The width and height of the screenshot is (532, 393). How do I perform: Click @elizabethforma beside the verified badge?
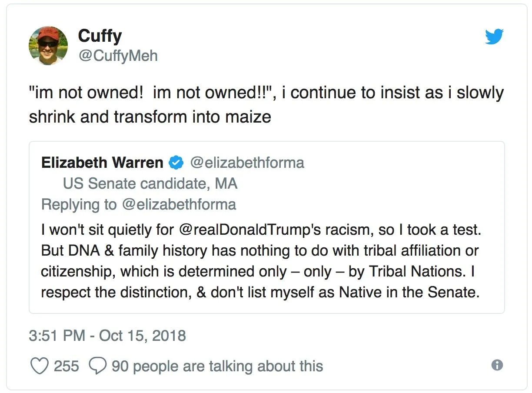[x=247, y=163]
